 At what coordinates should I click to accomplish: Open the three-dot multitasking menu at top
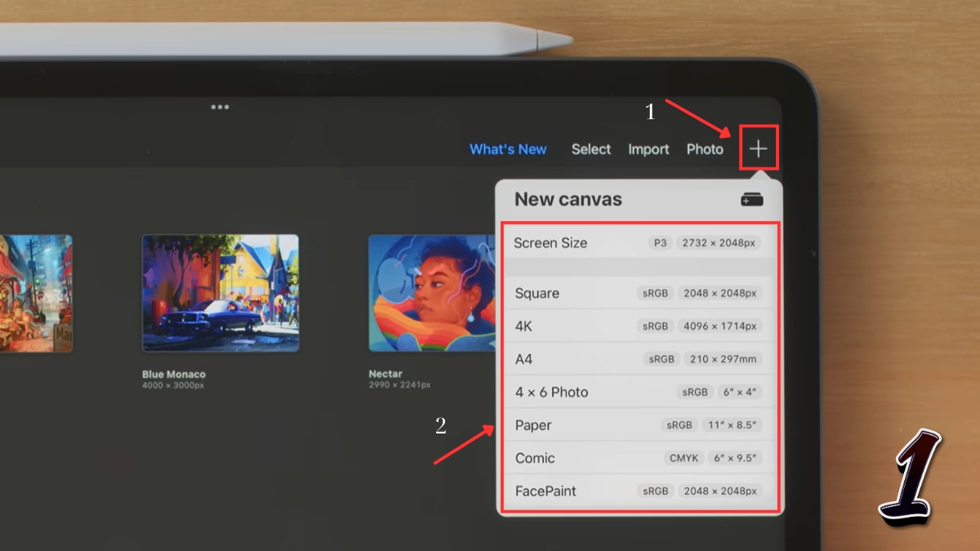click(x=220, y=107)
